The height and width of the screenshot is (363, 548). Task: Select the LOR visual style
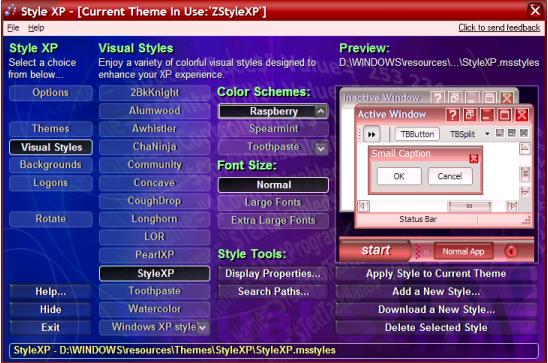[154, 237]
